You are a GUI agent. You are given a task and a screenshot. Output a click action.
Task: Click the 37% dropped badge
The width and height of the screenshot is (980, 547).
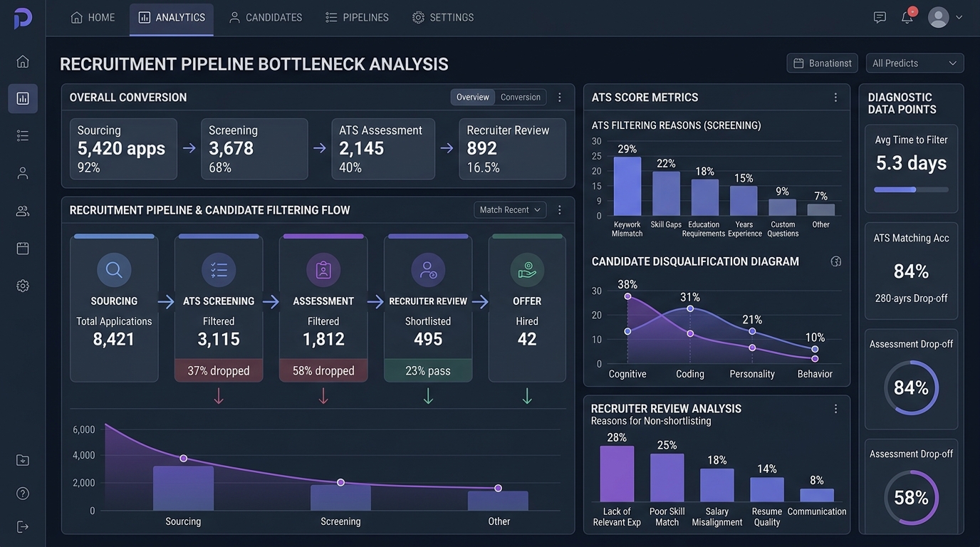(219, 370)
